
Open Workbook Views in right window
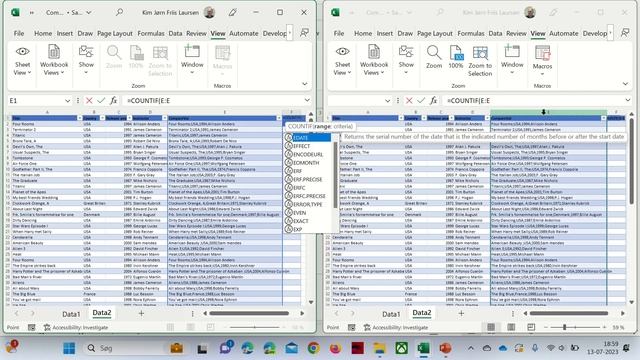coord(374,61)
